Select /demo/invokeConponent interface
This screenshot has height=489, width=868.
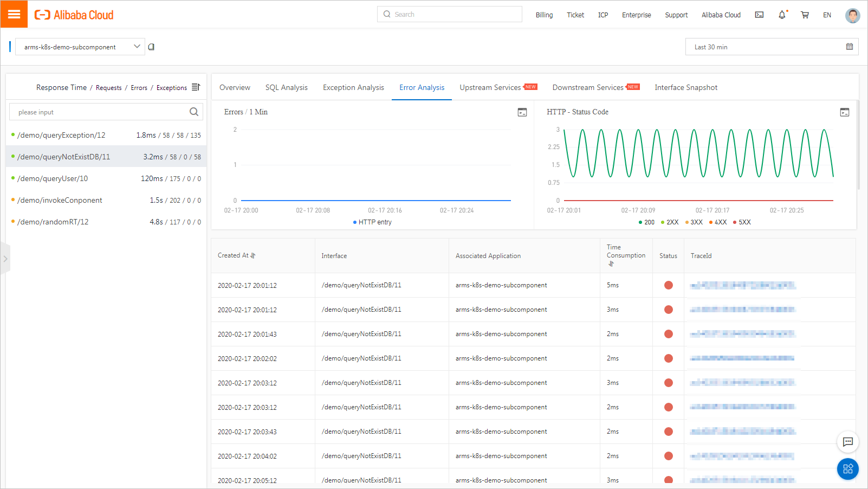click(x=106, y=200)
